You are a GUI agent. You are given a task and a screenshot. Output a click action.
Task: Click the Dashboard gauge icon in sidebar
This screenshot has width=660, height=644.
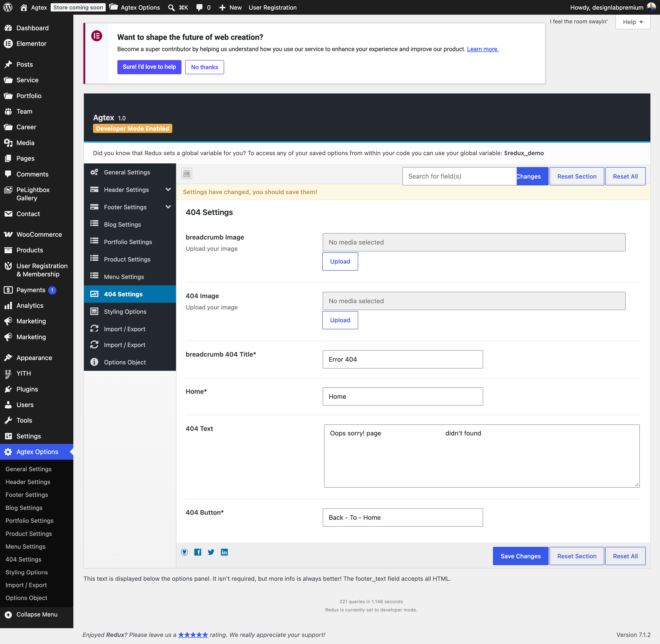(x=8, y=28)
